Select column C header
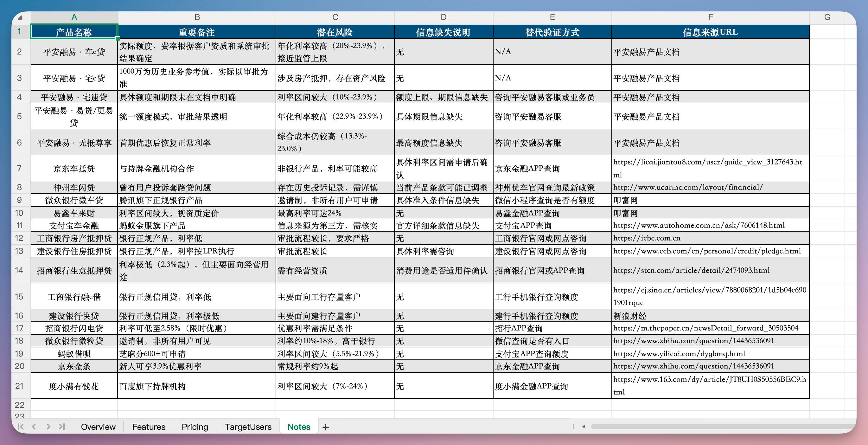The width and height of the screenshot is (868, 445). (335, 17)
